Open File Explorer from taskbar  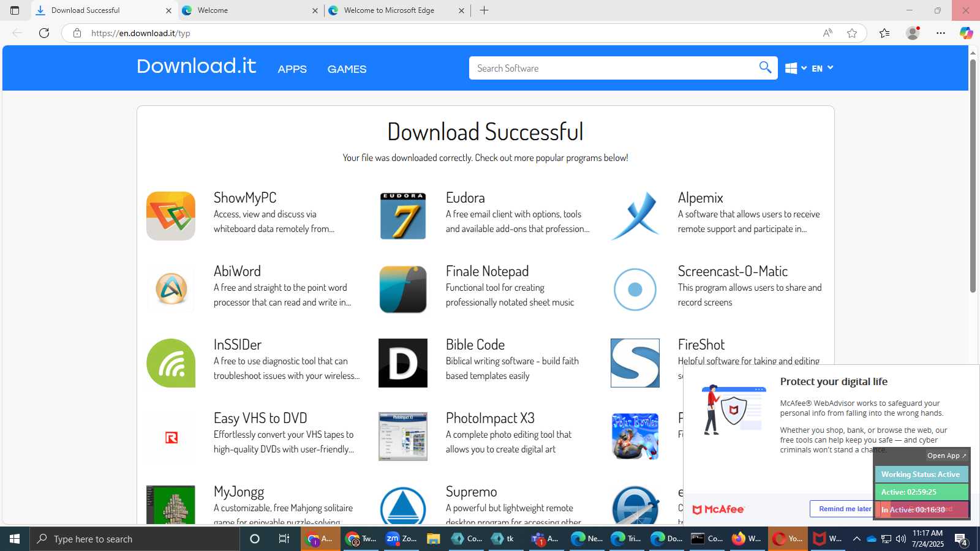(x=434, y=539)
